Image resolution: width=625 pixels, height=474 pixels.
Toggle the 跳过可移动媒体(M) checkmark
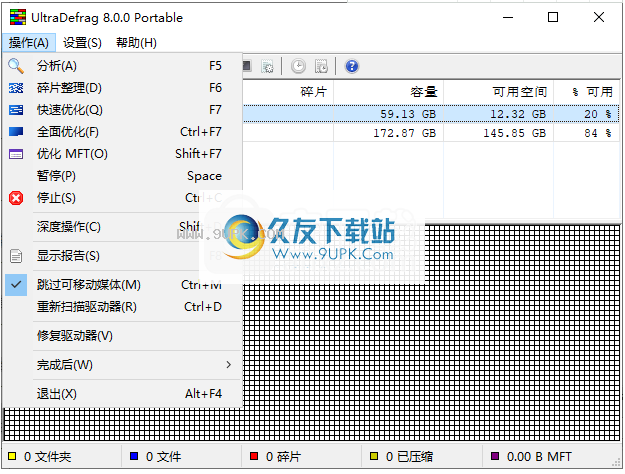16,285
